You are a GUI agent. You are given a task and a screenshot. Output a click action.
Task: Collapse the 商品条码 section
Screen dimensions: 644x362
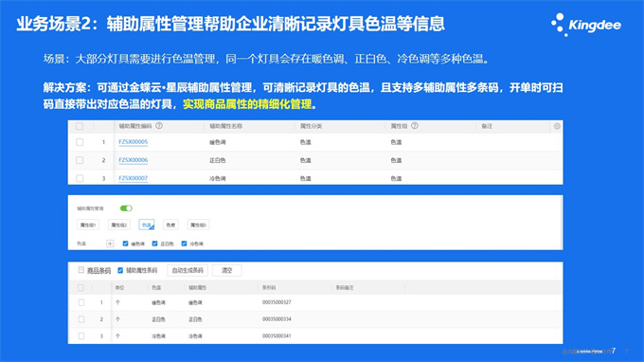pos(80,270)
